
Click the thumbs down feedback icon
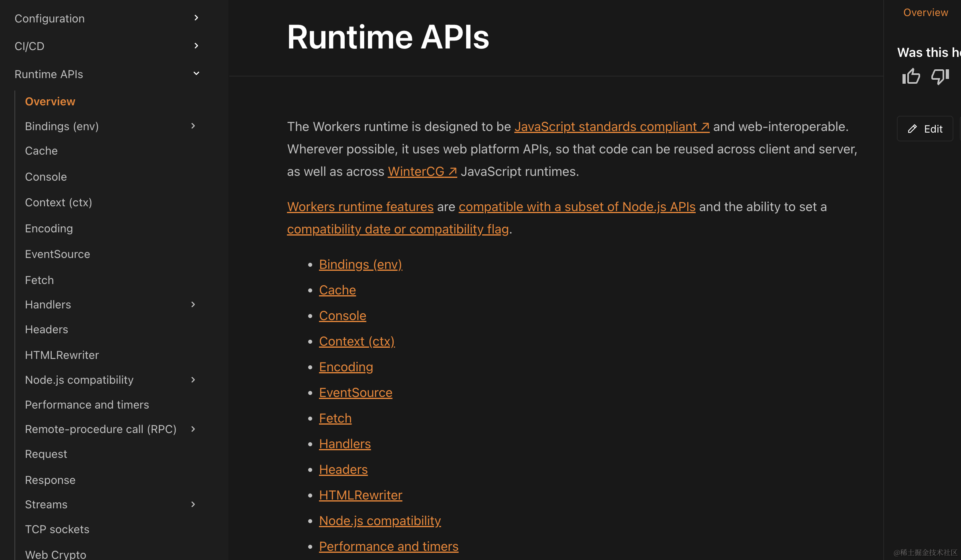pyautogui.click(x=940, y=77)
